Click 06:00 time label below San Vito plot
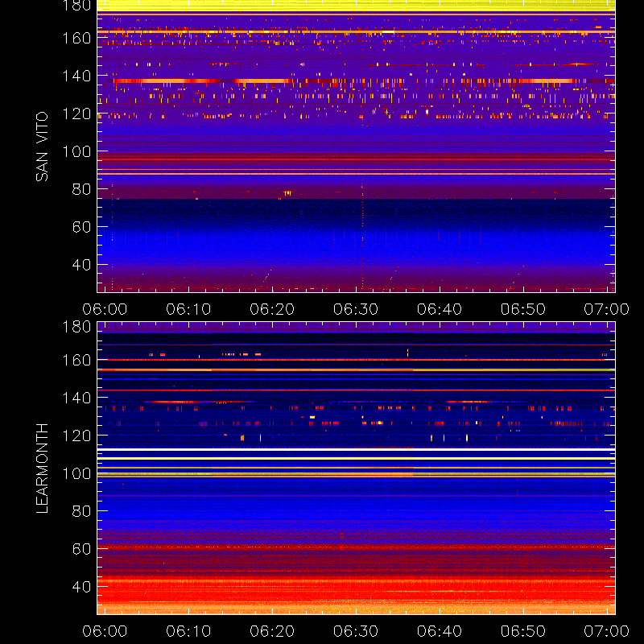Screen dimensions: 644x644 pos(105,309)
